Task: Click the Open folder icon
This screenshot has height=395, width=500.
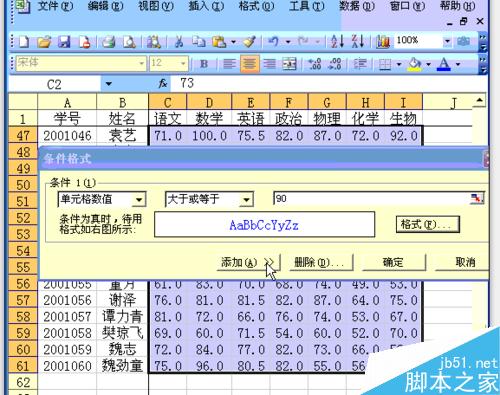Action: point(44,42)
